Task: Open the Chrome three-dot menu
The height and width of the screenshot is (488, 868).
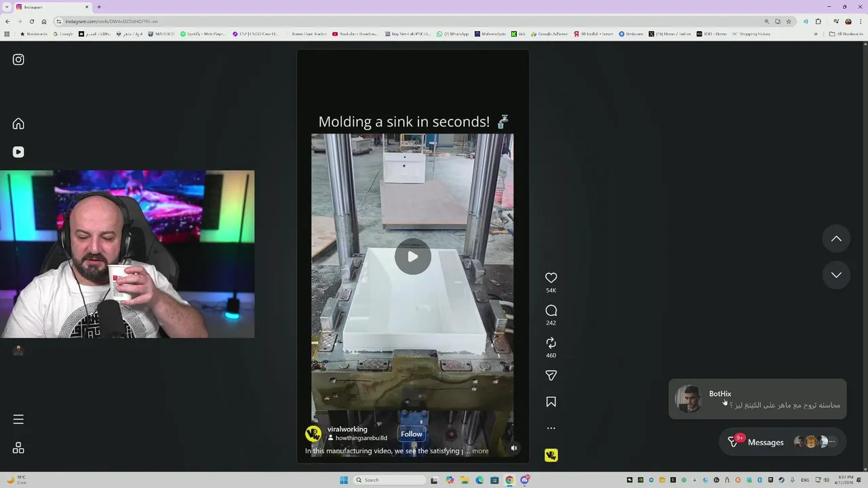Action: click(x=861, y=22)
